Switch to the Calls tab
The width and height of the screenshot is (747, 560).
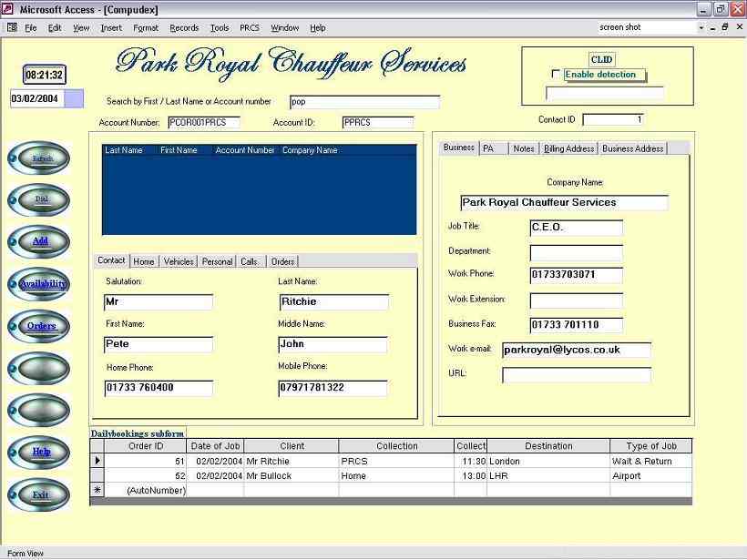[x=250, y=261]
